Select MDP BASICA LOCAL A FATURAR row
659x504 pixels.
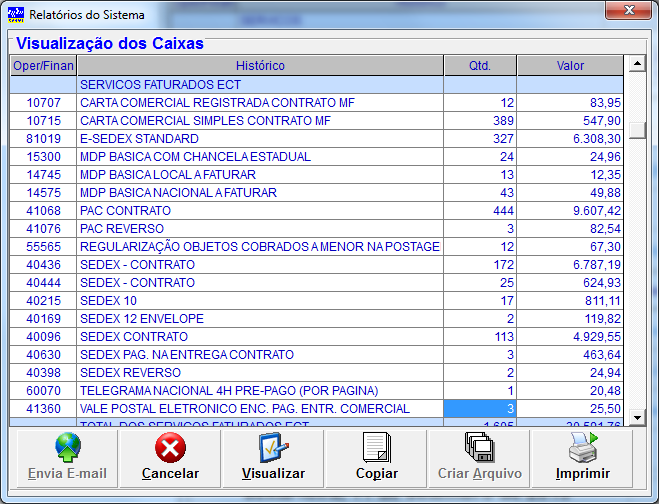(x=316, y=175)
